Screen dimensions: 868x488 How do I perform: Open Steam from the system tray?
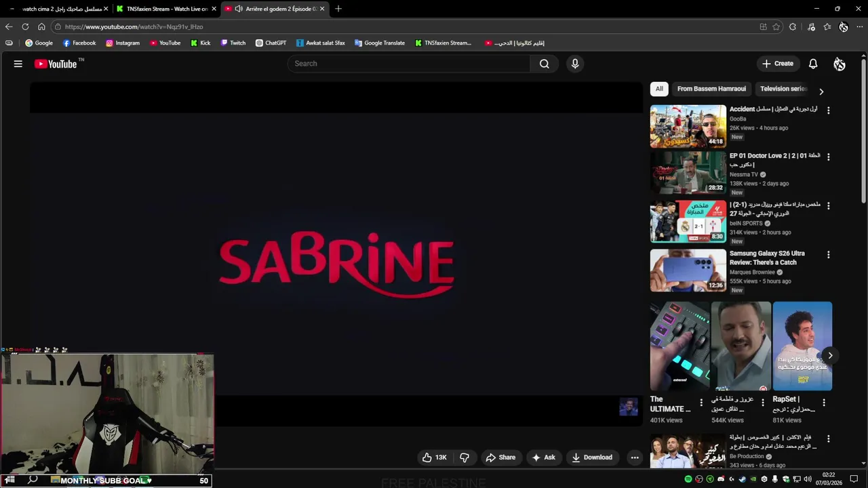click(x=743, y=479)
